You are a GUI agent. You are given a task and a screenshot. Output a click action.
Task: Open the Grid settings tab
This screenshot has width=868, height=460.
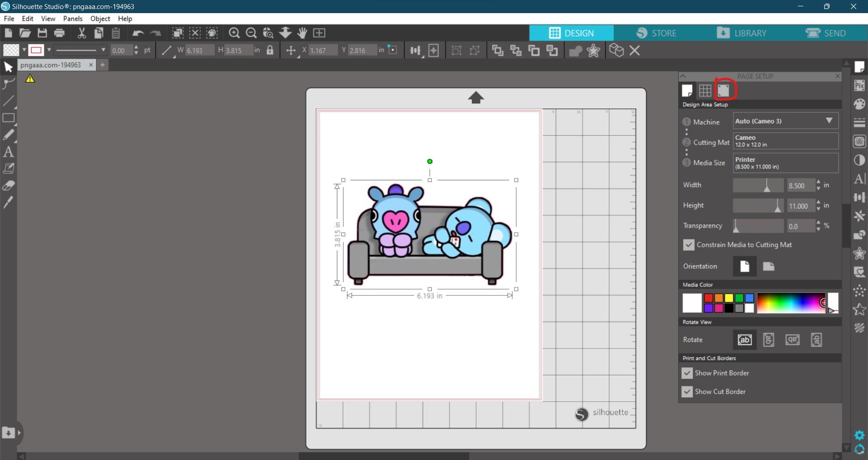[705, 90]
